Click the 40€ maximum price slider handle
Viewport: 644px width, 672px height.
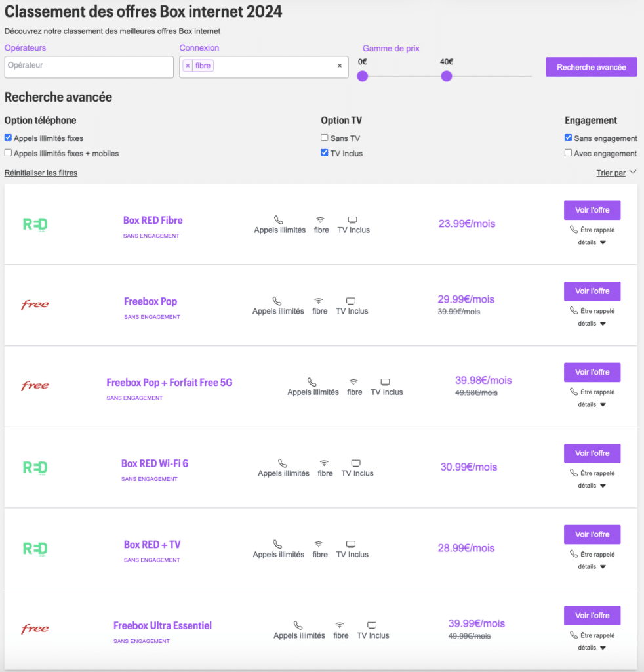pyautogui.click(x=447, y=76)
